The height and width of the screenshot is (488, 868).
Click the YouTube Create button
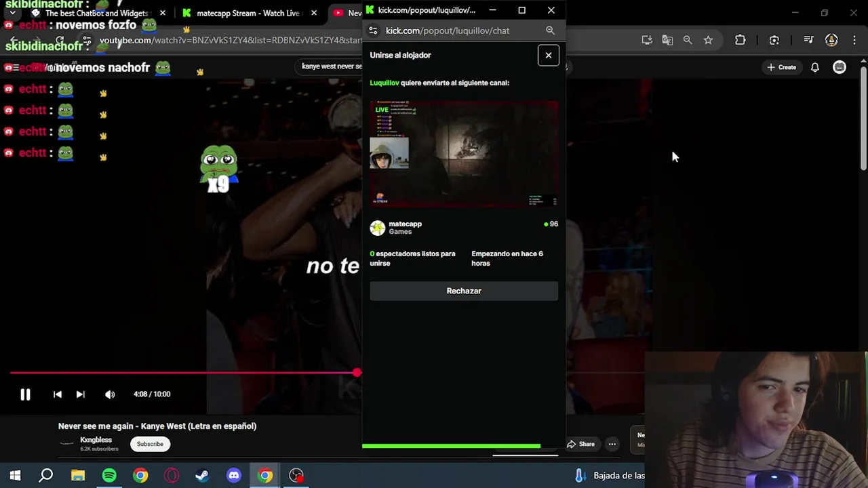pos(781,67)
